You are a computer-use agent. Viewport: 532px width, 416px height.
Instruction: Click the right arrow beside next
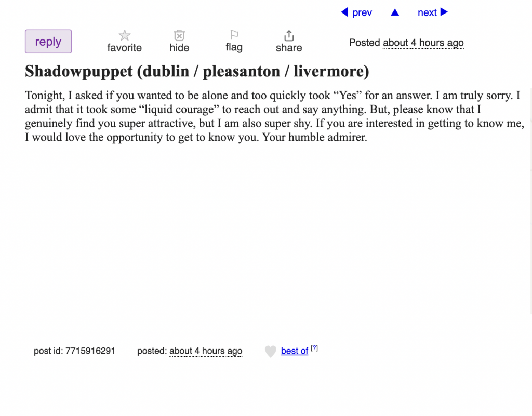[x=444, y=12]
